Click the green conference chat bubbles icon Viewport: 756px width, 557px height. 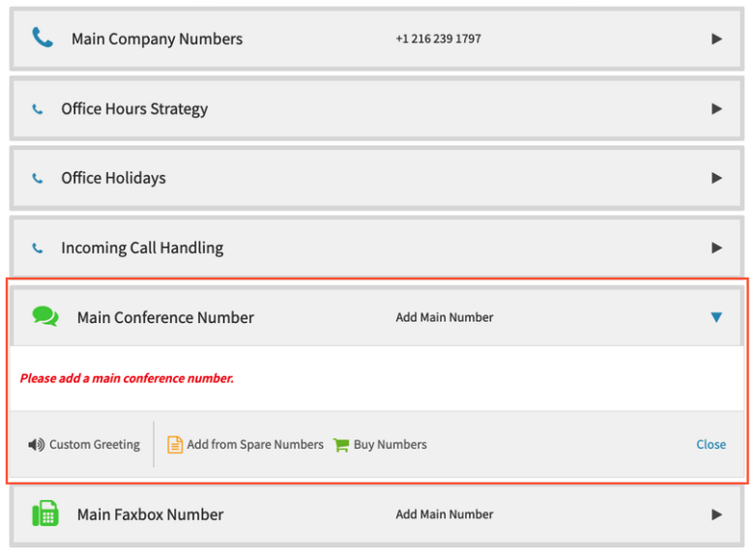(x=45, y=317)
